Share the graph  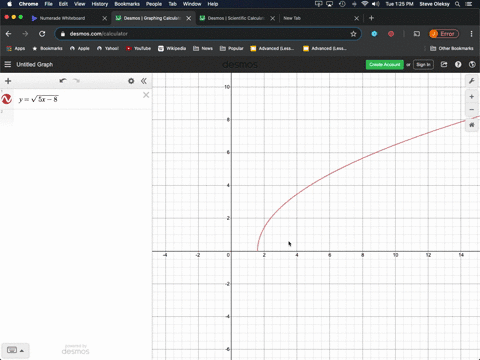[x=444, y=64]
